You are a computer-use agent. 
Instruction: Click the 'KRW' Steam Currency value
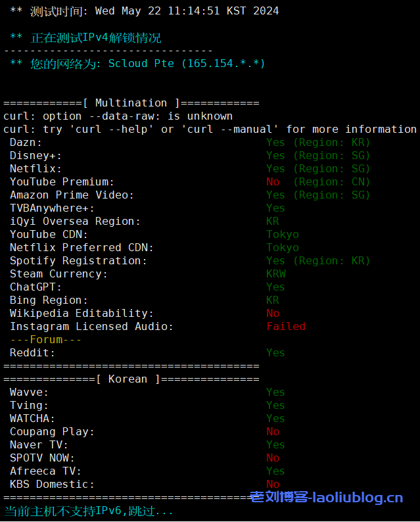click(x=276, y=273)
